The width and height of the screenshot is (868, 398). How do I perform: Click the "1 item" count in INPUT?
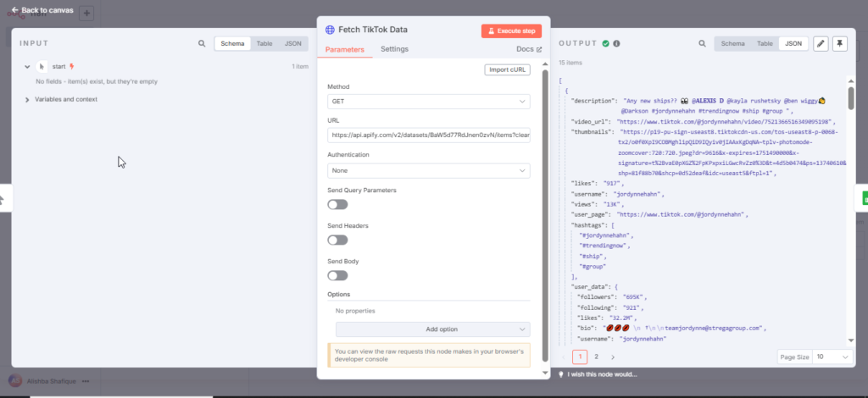300,67
